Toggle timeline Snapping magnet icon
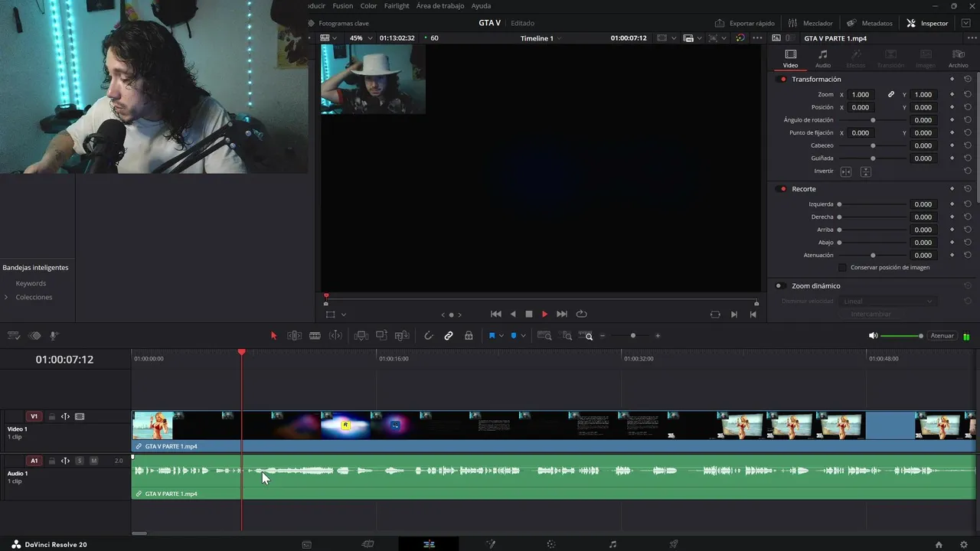Image resolution: width=980 pixels, height=551 pixels. (429, 335)
